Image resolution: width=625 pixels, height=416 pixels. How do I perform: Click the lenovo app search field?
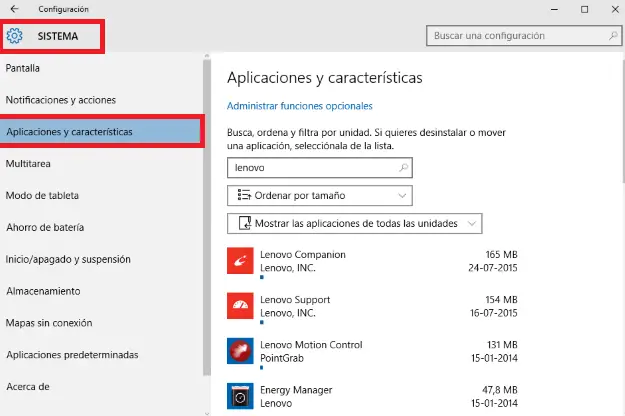320,168
